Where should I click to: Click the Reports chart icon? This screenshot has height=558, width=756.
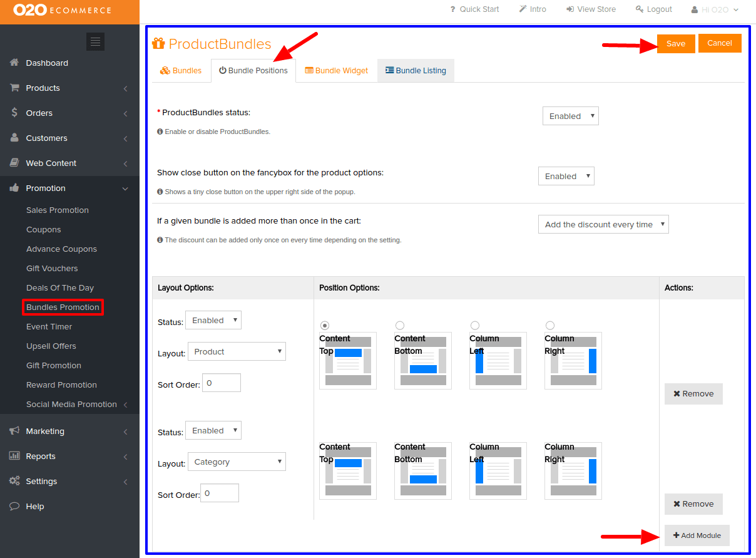14,456
